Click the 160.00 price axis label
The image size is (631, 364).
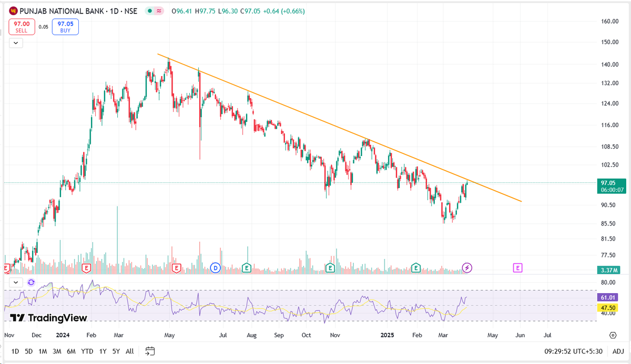609,22
